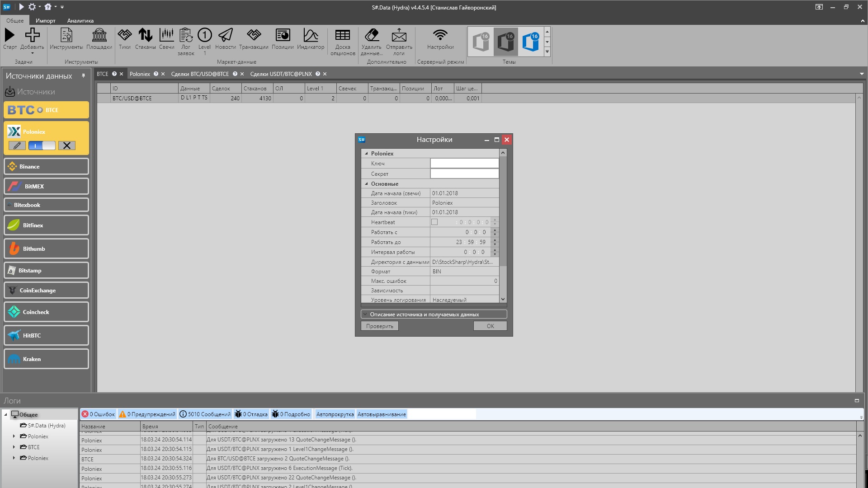Image resolution: width=868 pixels, height=488 pixels.
Task: Expand the BTCE node in log tree
Action: 14,447
